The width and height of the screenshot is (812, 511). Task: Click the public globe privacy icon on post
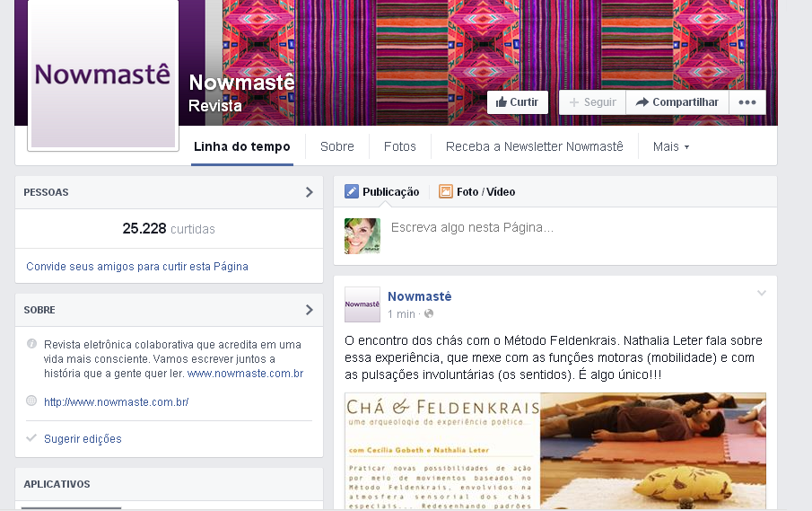point(429,313)
